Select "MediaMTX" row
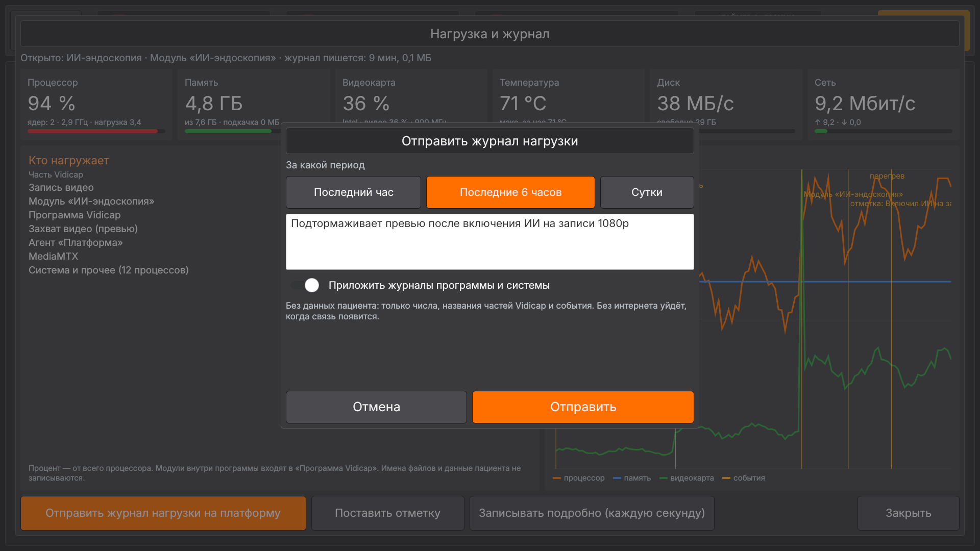The image size is (980, 551). click(x=54, y=257)
